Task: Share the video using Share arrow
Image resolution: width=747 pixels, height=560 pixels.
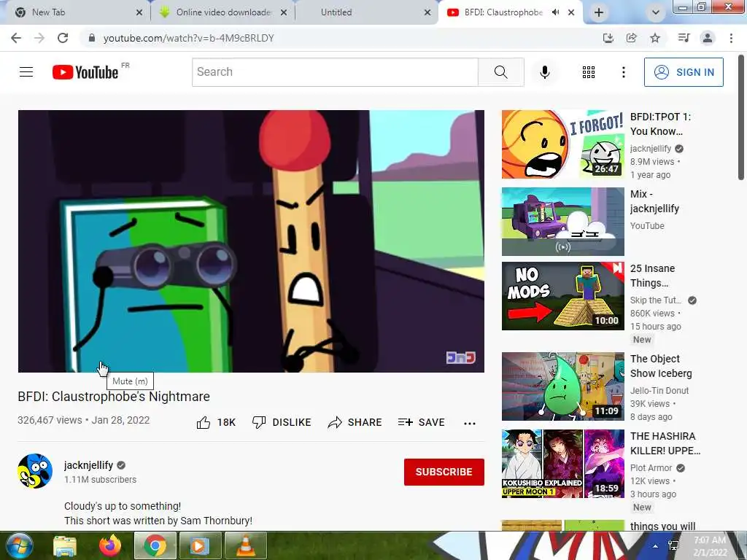Action: (x=355, y=422)
